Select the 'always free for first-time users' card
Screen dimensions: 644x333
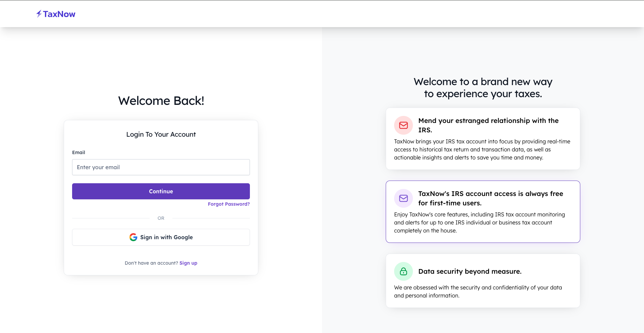tap(483, 212)
